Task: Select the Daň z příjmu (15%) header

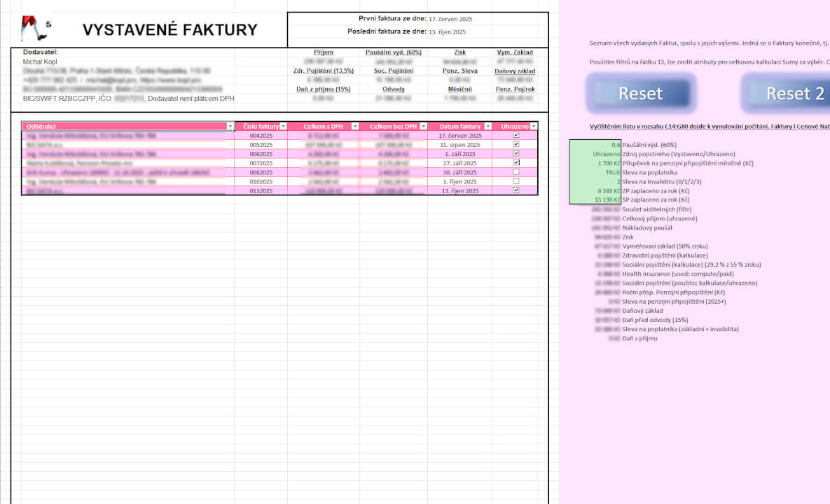Action: (x=324, y=90)
